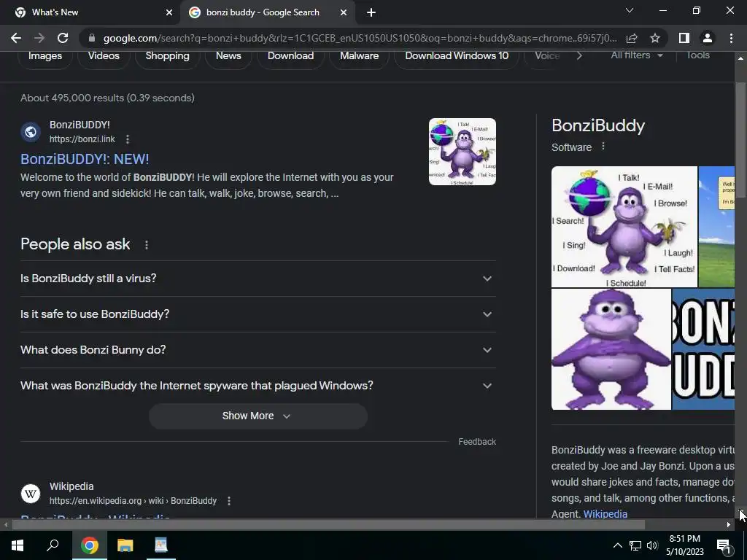Bookmark this page with star icon

pyautogui.click(x=655, y=38)
